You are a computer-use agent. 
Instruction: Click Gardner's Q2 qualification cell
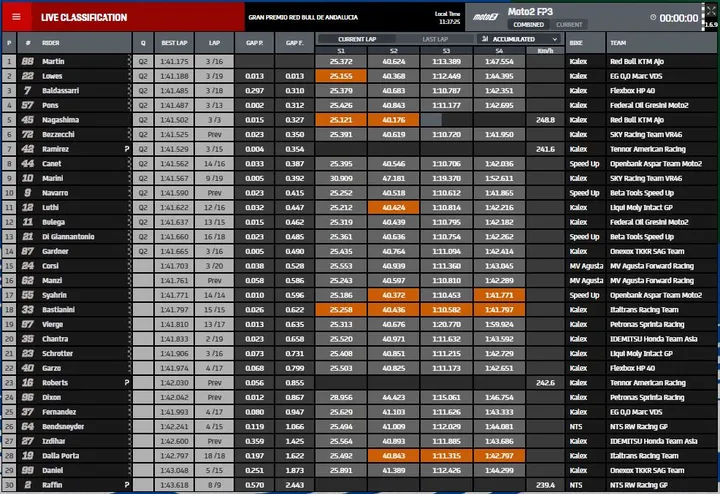143,251
